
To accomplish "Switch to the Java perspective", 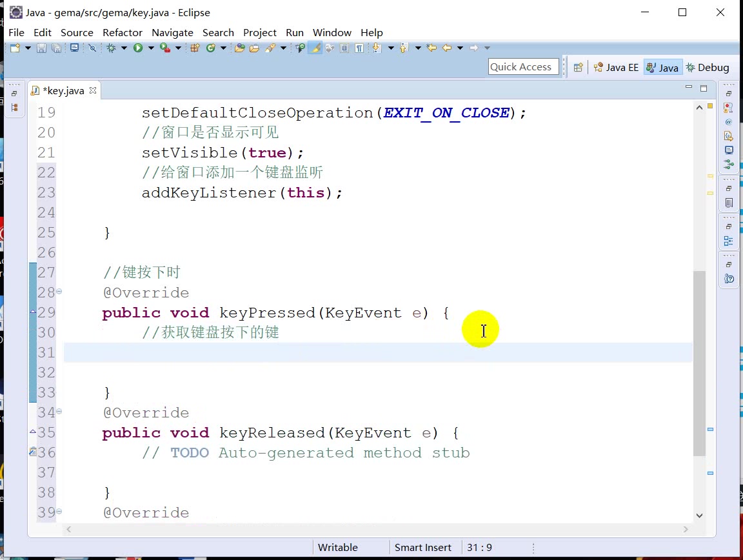I will (662, 67).
